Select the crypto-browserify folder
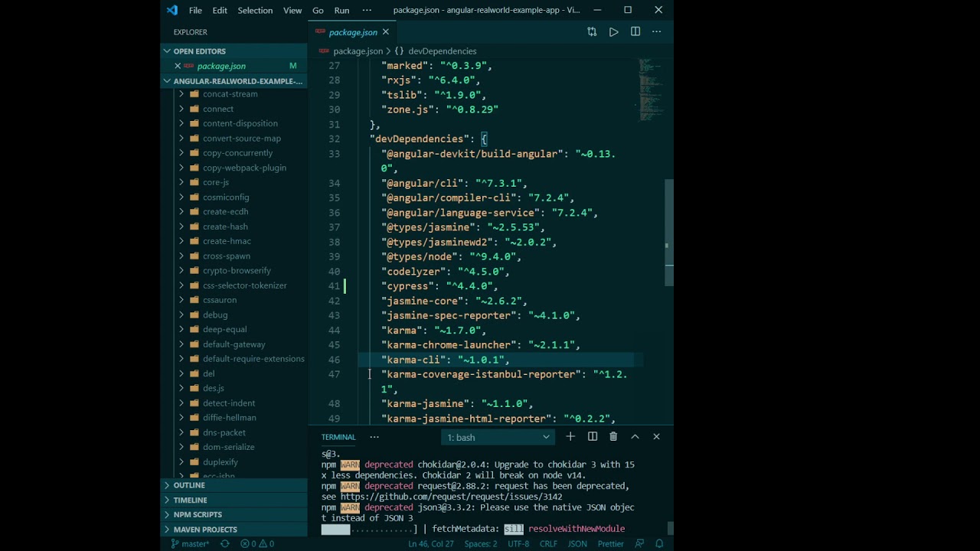Viewport: 980px width, 551px height. click(237, 270)
